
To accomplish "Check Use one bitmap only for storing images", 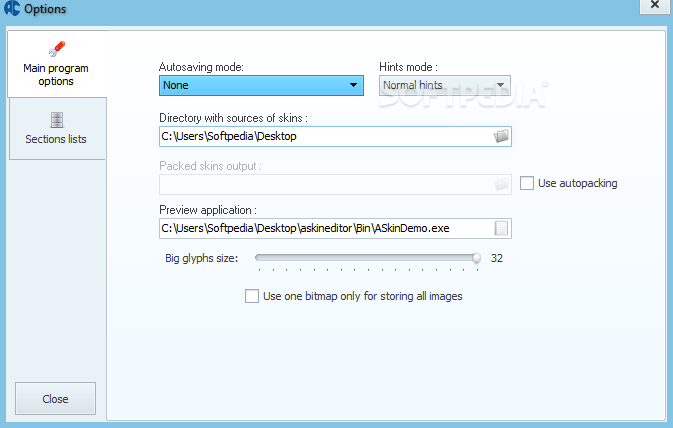I will tap(252, 296).
